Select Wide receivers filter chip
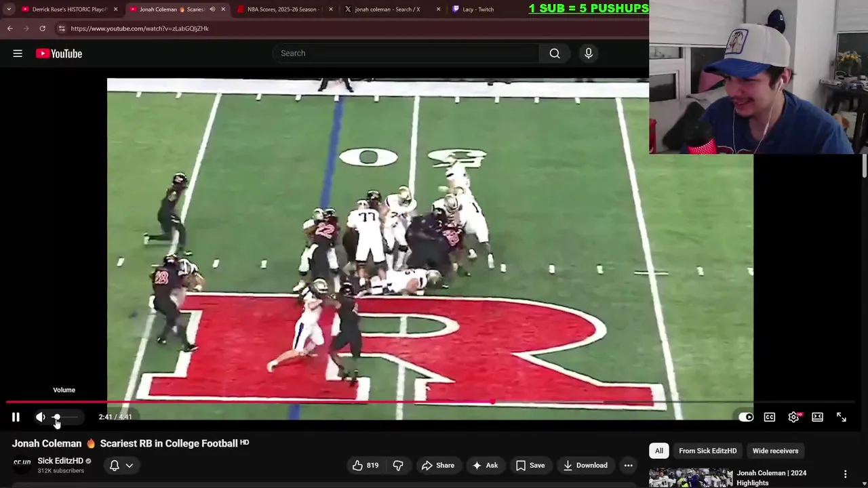The width and height of the screenshot is (868, 488). click(775, 451)
